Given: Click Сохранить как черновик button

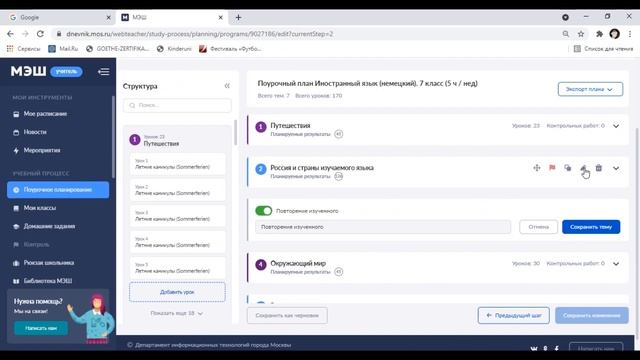Looking at the screenshot, I should [287, 316].
